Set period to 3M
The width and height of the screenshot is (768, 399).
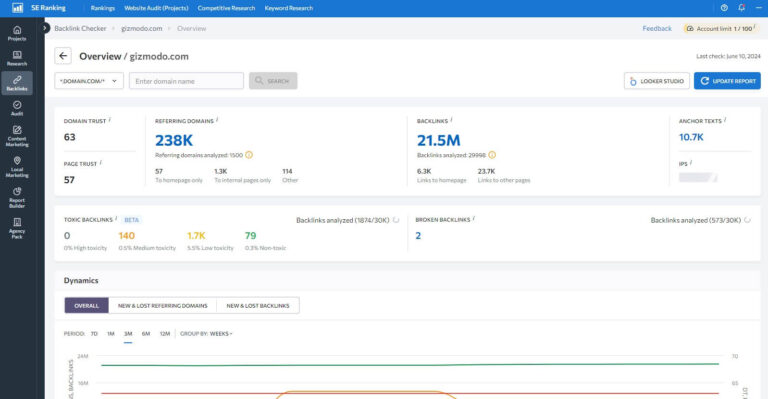click(128, 333)
